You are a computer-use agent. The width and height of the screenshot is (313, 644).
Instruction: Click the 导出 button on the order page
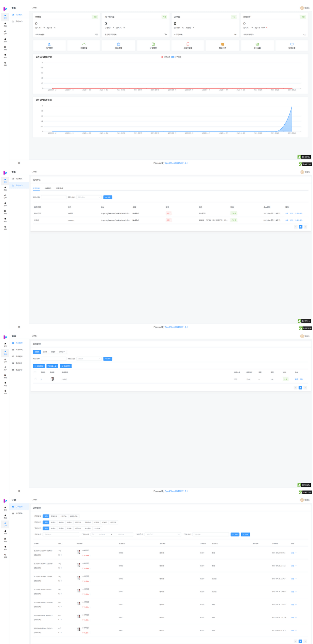[246, 534]
